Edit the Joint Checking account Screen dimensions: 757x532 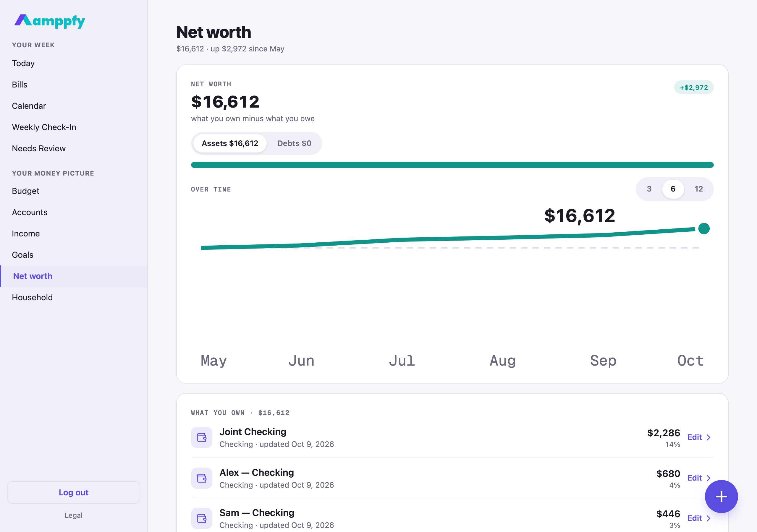tap(694, 437)
